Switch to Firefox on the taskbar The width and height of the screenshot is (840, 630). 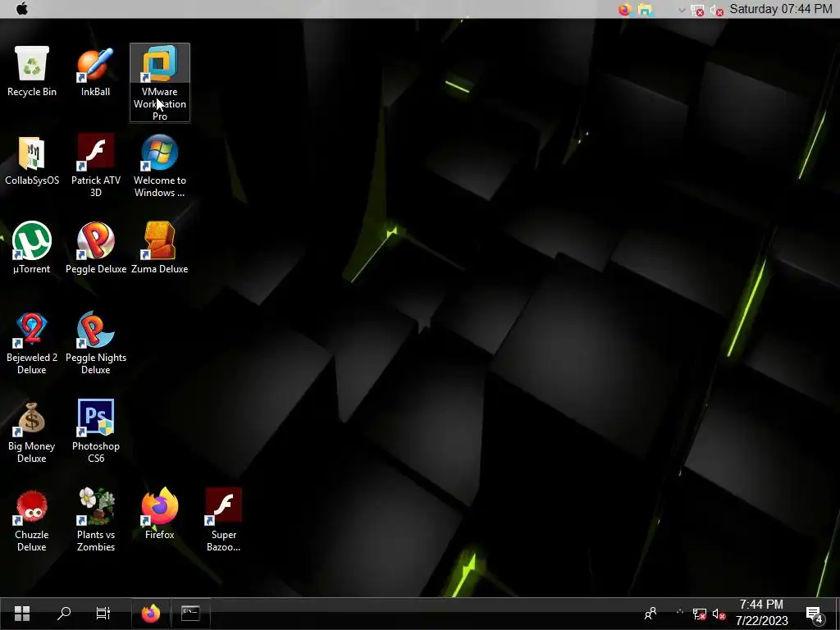point(151,613)
